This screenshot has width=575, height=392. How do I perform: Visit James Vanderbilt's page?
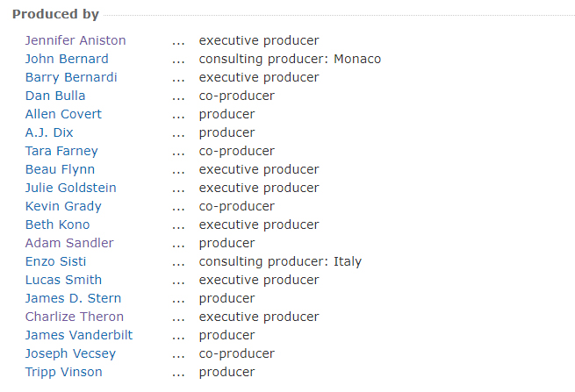[79, 335]
